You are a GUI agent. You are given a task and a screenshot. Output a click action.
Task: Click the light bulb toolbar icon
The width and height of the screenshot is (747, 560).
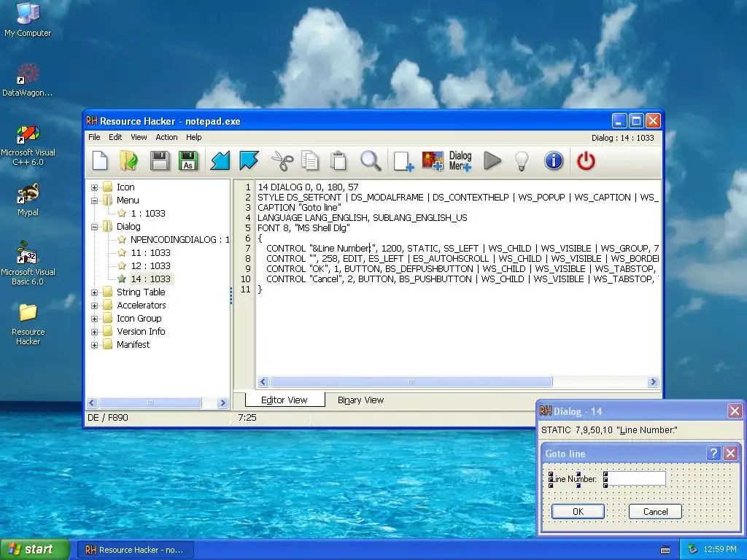(x=522, y=161)
